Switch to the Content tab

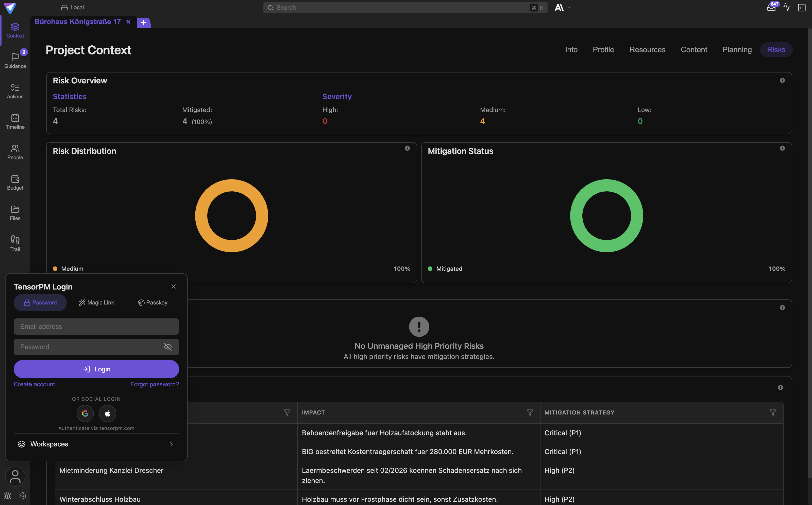(x=694, y=49)
